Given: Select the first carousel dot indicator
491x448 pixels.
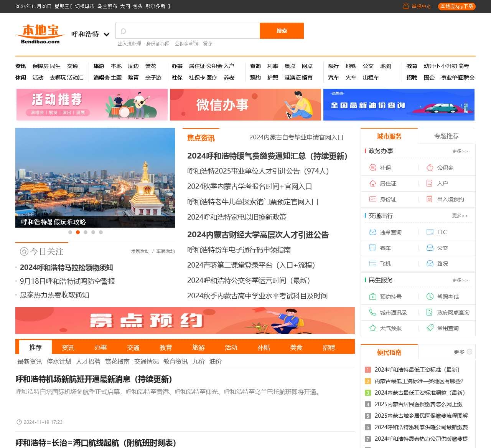Looking at the screenshot, I should (70, 232).
